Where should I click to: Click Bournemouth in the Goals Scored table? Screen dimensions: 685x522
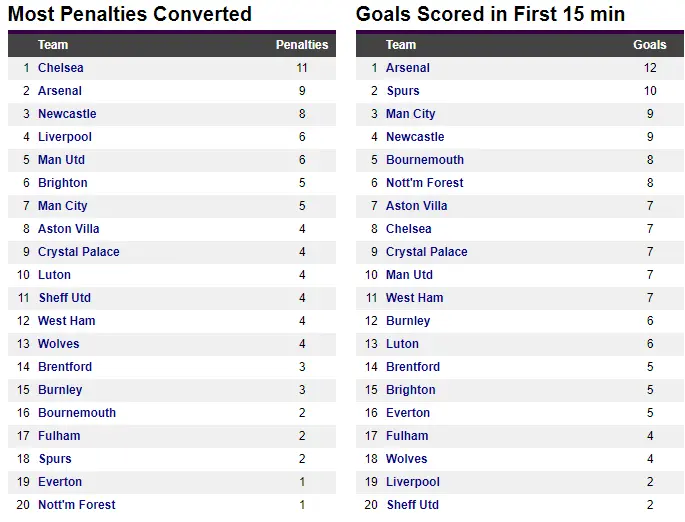(x=425, y=160)
